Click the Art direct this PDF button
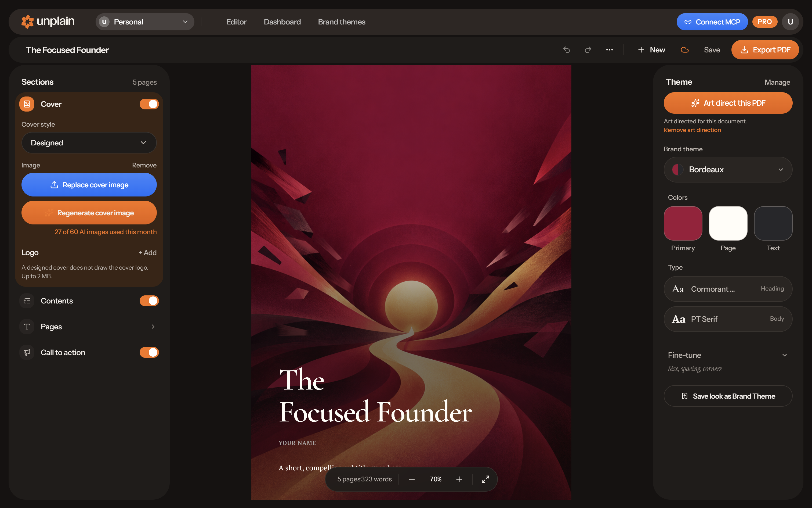The height and width of the screenshot is (508, 812). pyautogui.click(x=728, y=103)
